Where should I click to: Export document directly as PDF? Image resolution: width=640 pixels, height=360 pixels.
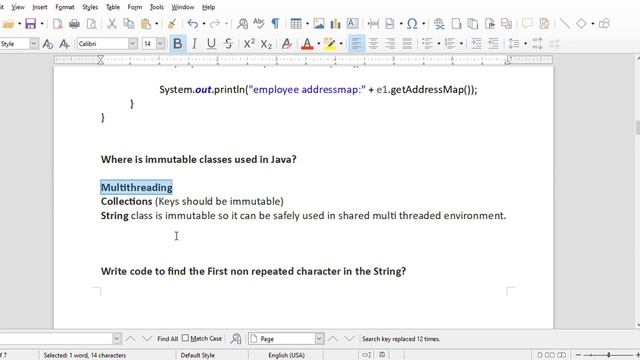(x=58, y=24)
